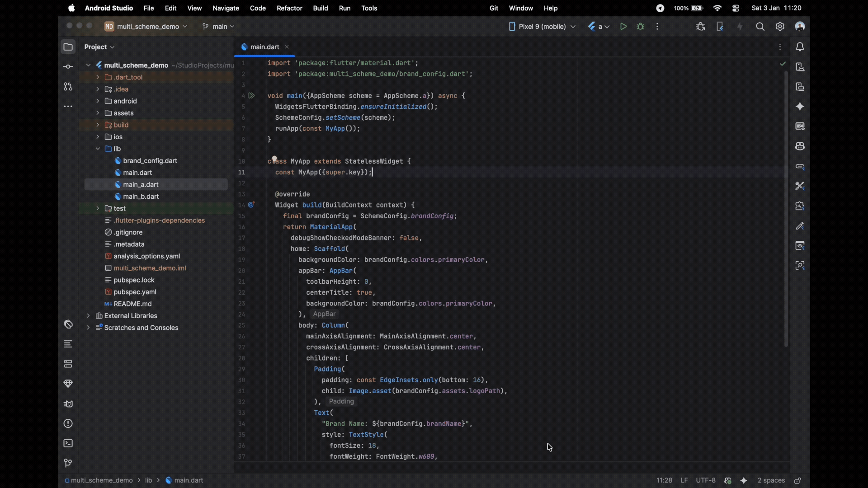
Task: Click the Debug app bug icon
Action: 640,27
